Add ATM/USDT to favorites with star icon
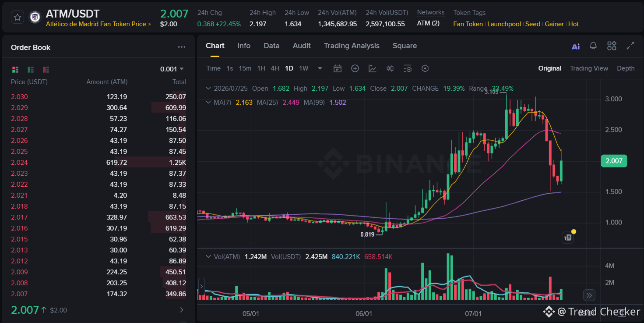Image resolution: width=644 pixels, height=323 pixels. pos(18,17)
